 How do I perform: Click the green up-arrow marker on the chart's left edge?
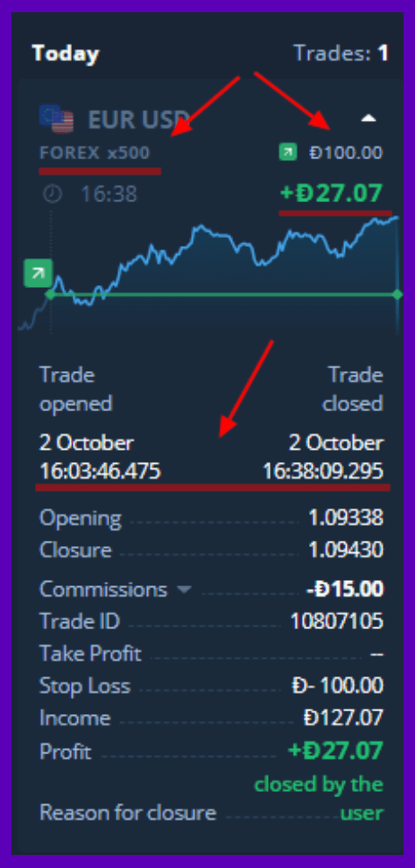39,273
